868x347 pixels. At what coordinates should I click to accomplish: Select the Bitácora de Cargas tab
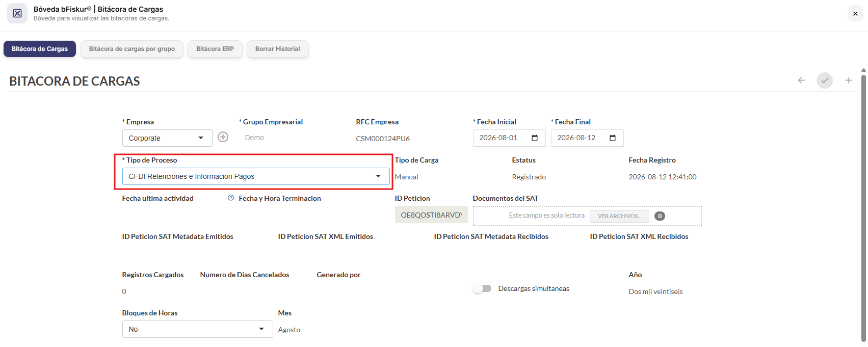click(40, 49)
